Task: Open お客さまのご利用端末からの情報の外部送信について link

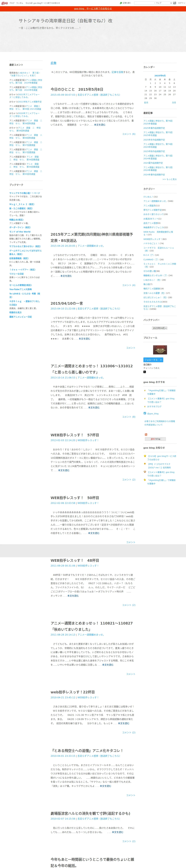Action: (x=160, y=423)
